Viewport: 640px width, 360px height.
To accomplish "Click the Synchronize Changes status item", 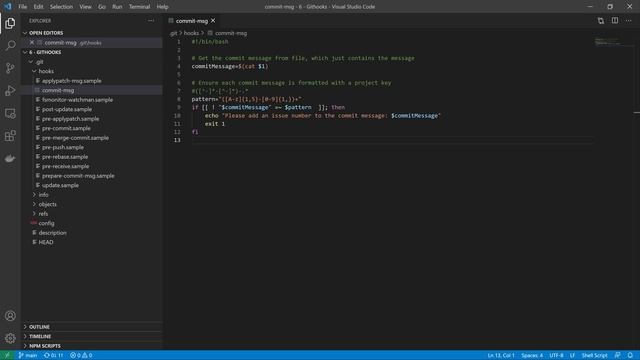I will pos(53,355).
